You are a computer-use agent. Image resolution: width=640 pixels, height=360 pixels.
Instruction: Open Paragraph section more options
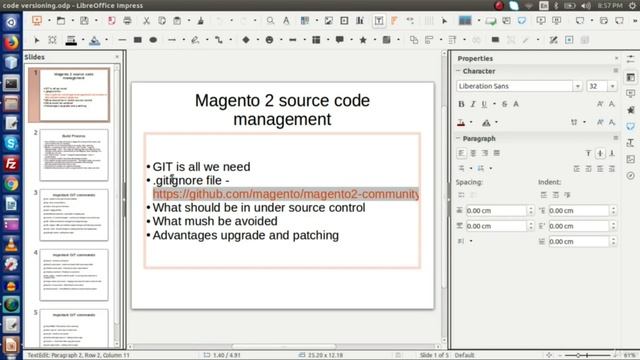pyautogui.click(x=616, y=138)
